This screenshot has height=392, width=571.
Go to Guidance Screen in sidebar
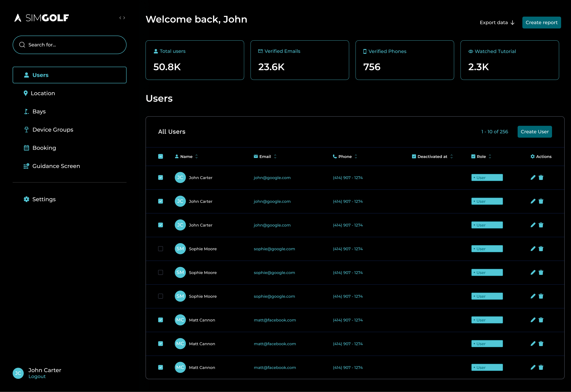point(56,166)
